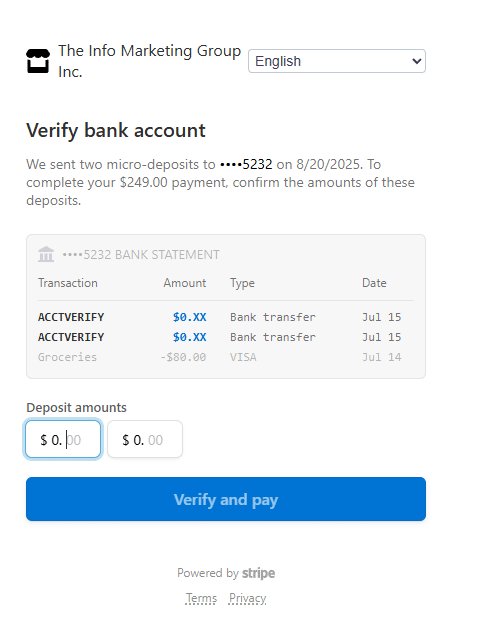Click The Info Marketing Group Inc. name

pos(149,61)
